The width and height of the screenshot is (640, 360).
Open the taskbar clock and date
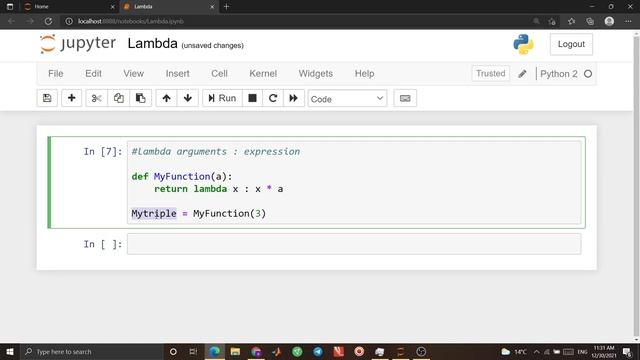(x=604, y=351)
